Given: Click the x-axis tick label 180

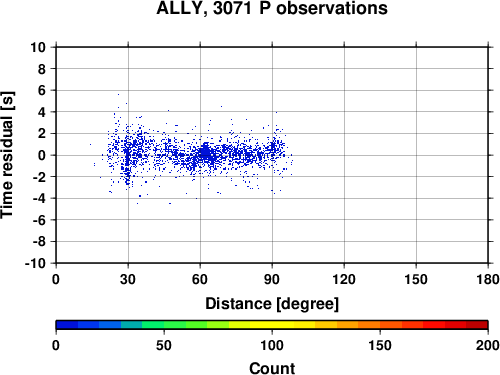Looking at the screenshot, I should (488, 279).
